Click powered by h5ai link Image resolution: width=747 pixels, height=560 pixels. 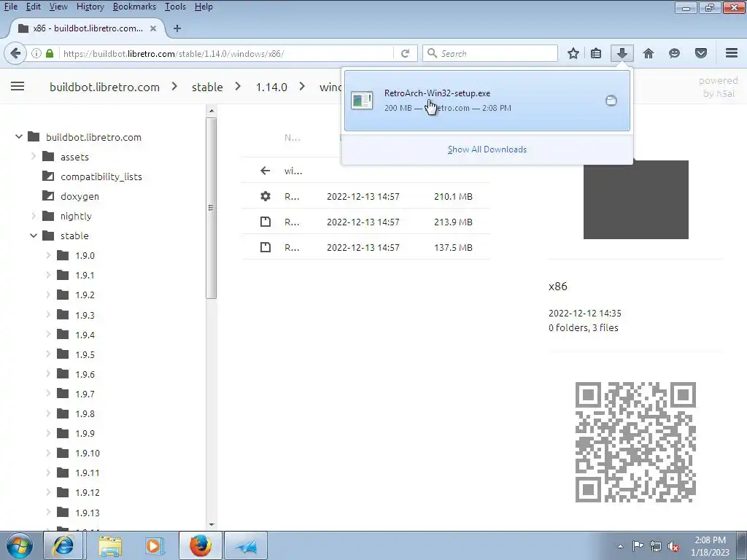[719, 87]
